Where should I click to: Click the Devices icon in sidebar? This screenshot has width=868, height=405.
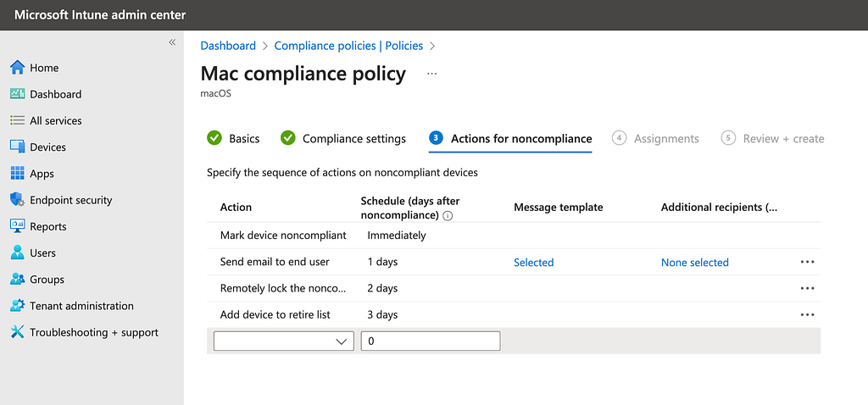click(18, 147)
